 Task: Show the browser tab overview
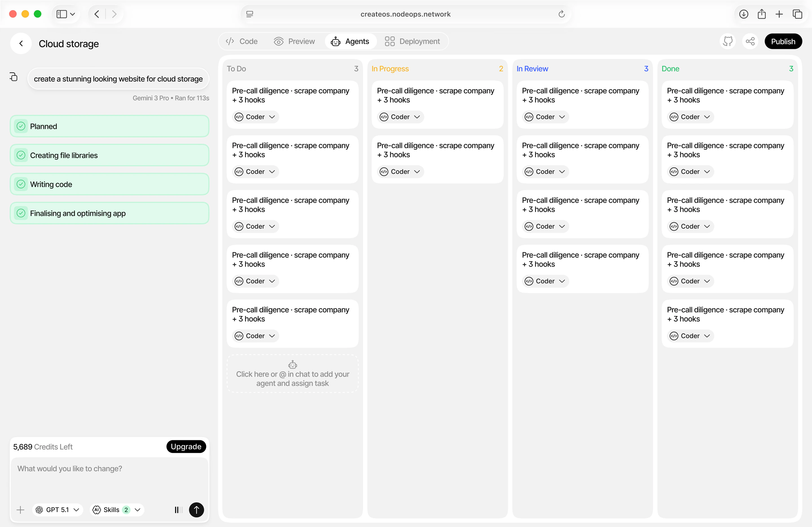tap(797, 14)
